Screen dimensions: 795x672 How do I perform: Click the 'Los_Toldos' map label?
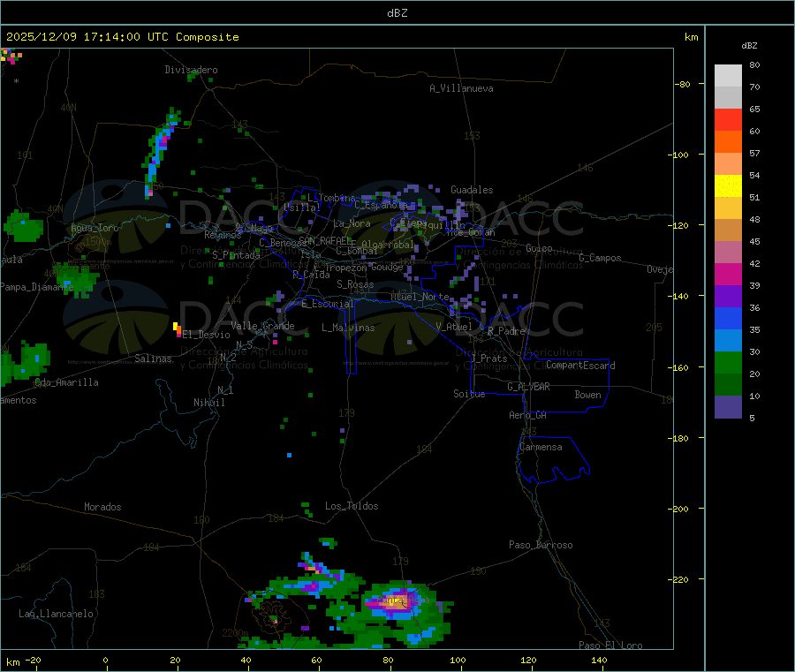pos(352,506)
